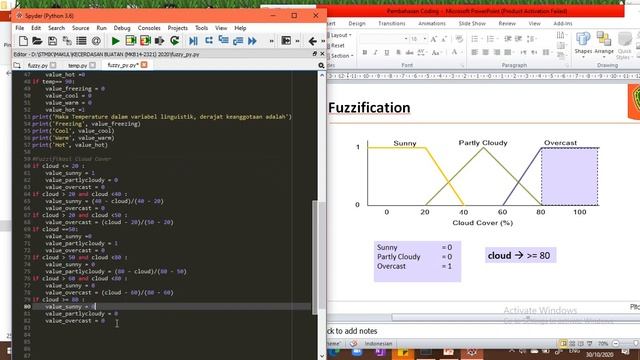Screen dimensions: 640x360
Task: Run selection or current line in Spyder
Action: pyautogui.click(x=160, y=40)
